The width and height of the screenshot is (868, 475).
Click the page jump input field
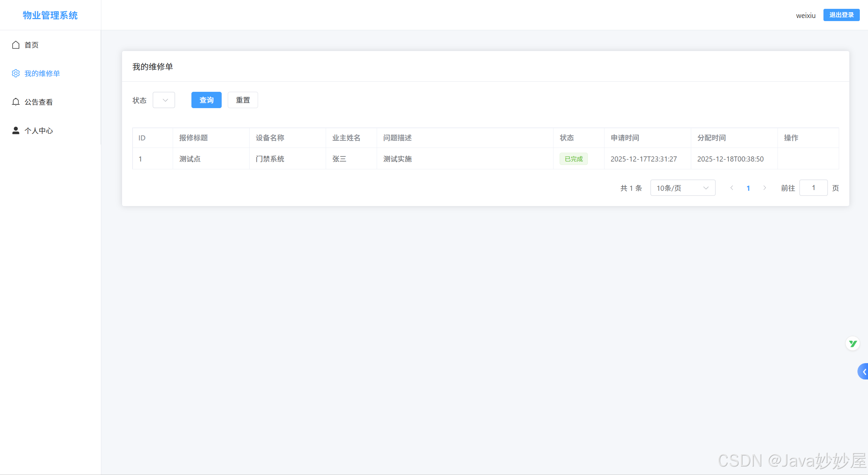pos(813,188)
